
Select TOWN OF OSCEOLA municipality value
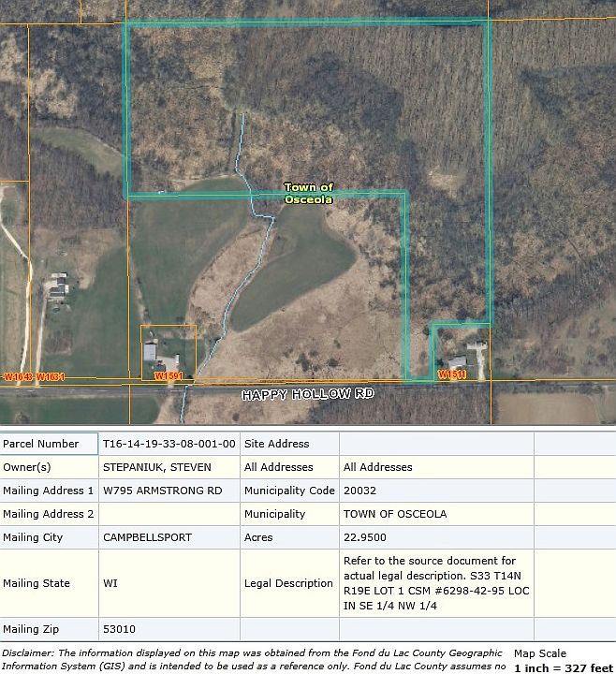coord(395,514)
